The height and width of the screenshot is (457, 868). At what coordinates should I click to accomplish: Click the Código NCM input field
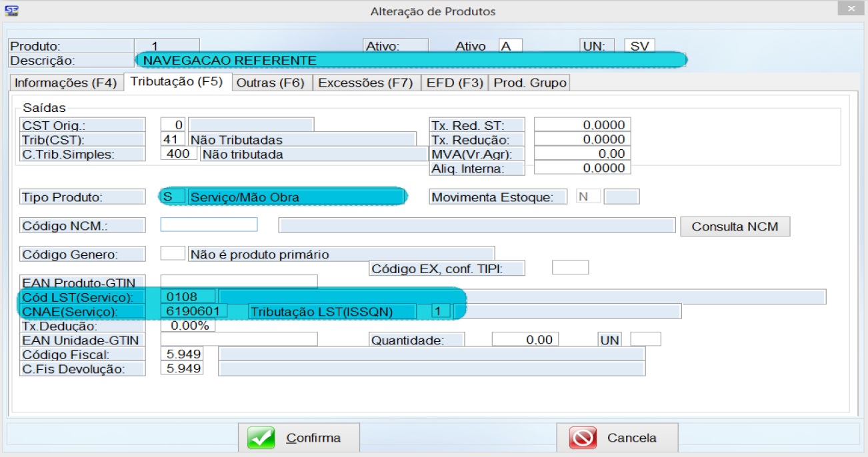click(x=209, y=225)
